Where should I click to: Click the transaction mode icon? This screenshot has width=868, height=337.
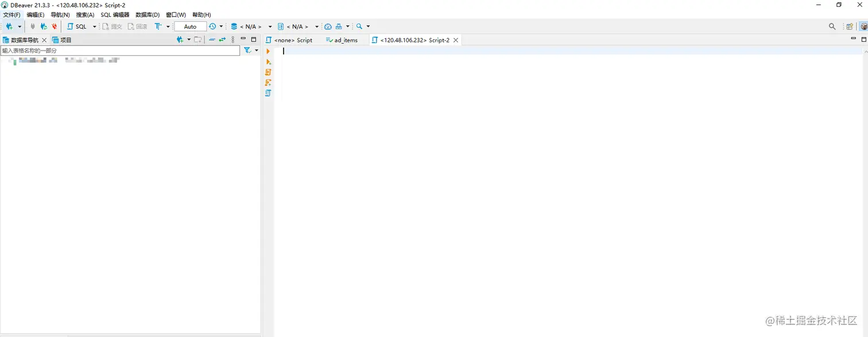(158, 26)
